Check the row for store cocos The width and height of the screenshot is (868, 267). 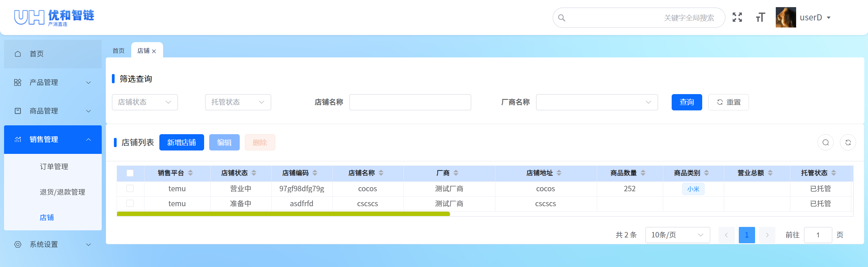pos(130,189)
